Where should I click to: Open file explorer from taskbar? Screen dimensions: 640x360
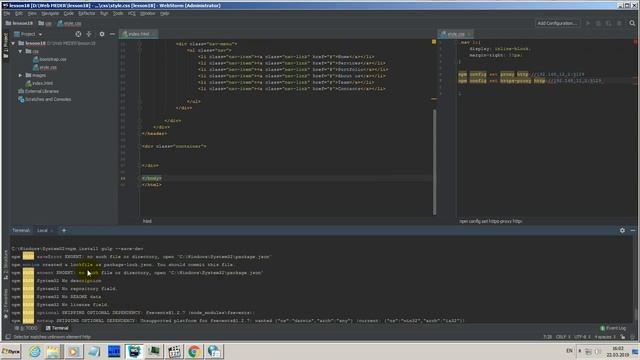54,351
